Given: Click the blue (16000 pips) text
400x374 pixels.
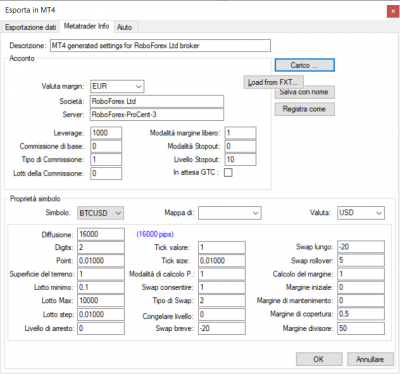Looking at the screenshot, I should tap(155, 235).
